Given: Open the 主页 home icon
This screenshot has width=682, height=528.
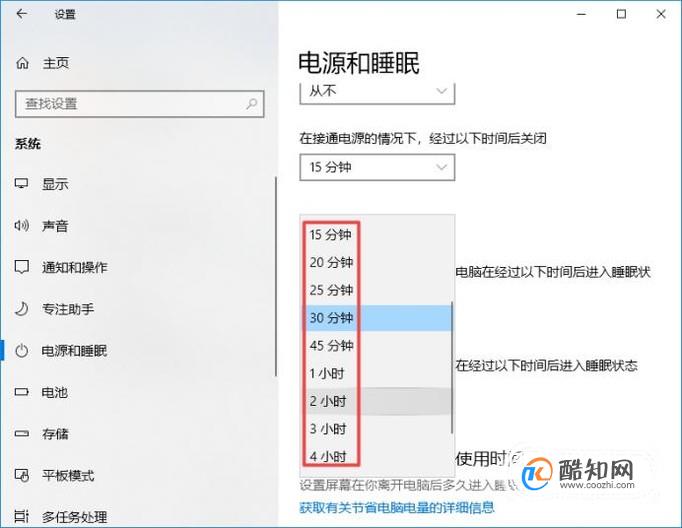Looking at the screenshot, I should [x=22, y=63].
